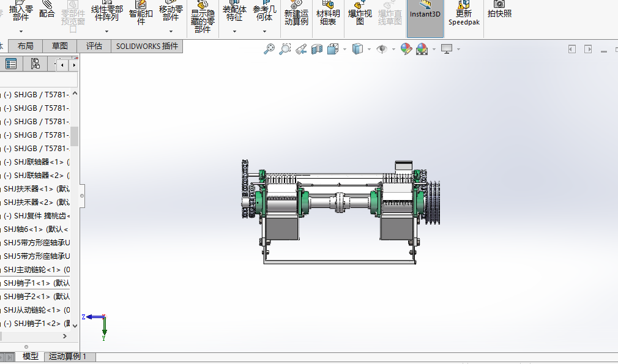The width and height of the screenshot is (618, 364).
Task: Expand the Insert Components dropdown arrow
Action: pos(21,31)
